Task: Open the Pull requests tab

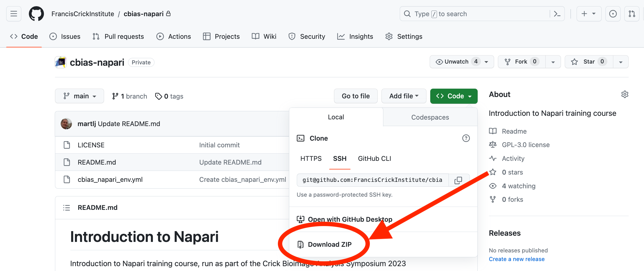Action: coord(118,36)
